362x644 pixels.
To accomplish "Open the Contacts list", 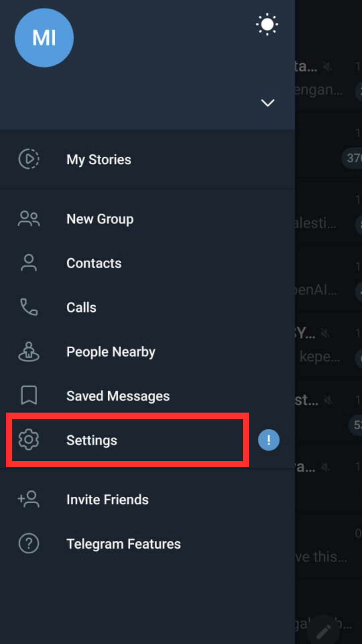I will click(x=94, y=263).
